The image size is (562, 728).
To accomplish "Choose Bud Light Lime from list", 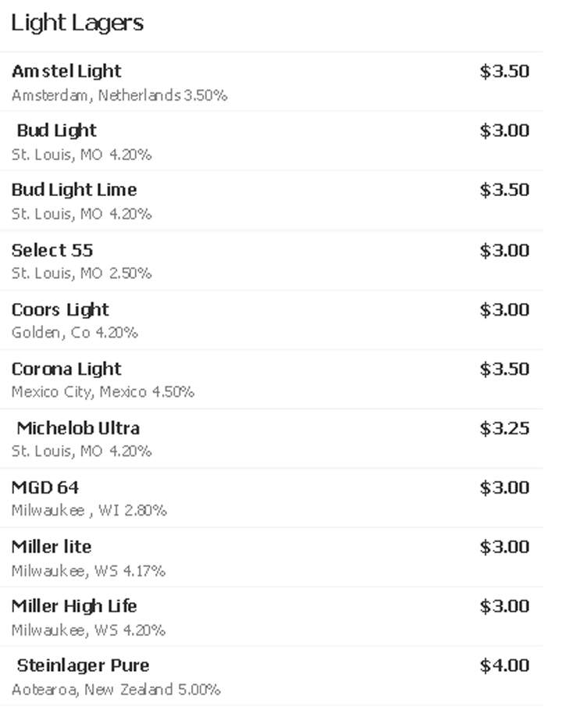I will coord(272,201).
